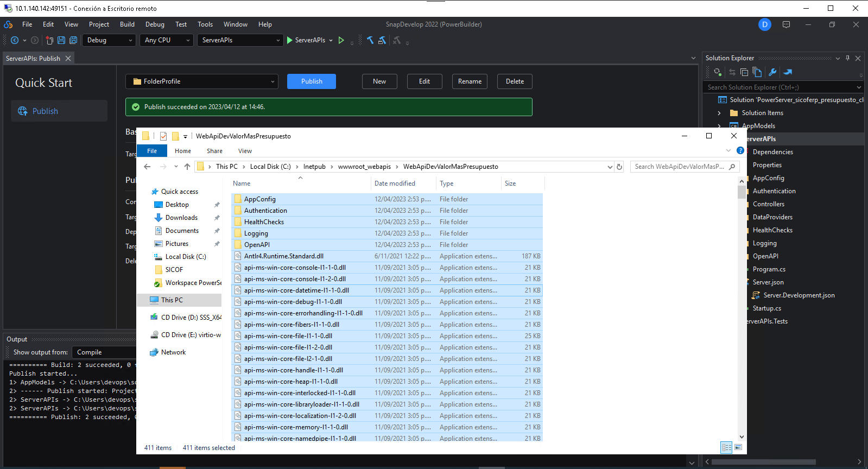Open Properties wrench icon in Solution Explorer
This screenshot has height=469, width=868.
(x=772, y=72)
